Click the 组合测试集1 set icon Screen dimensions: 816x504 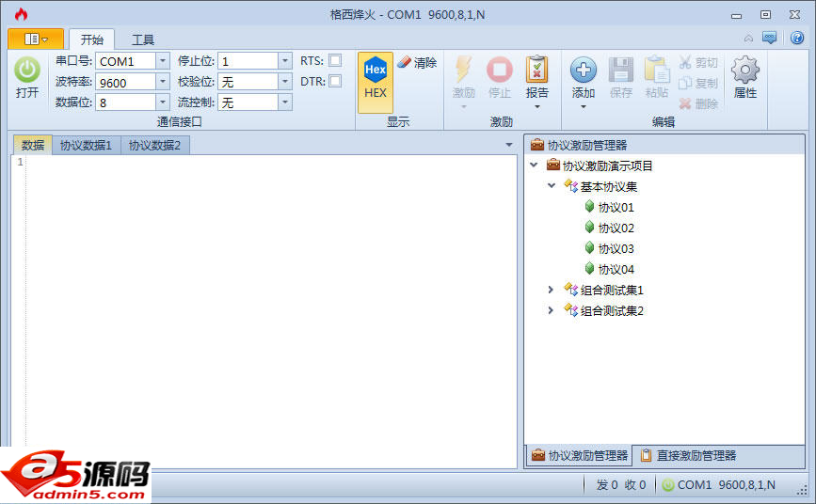pos(571,290)
